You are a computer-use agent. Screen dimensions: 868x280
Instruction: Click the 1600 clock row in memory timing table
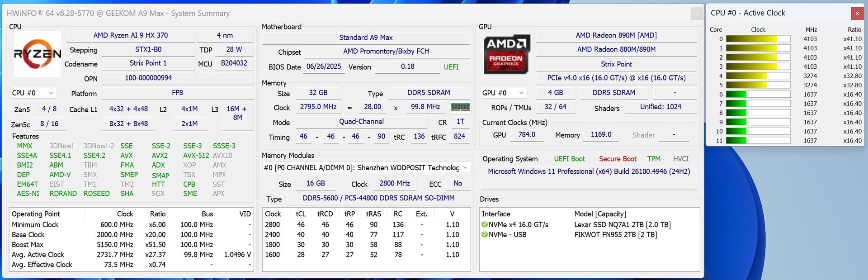[x=366, y=255]
